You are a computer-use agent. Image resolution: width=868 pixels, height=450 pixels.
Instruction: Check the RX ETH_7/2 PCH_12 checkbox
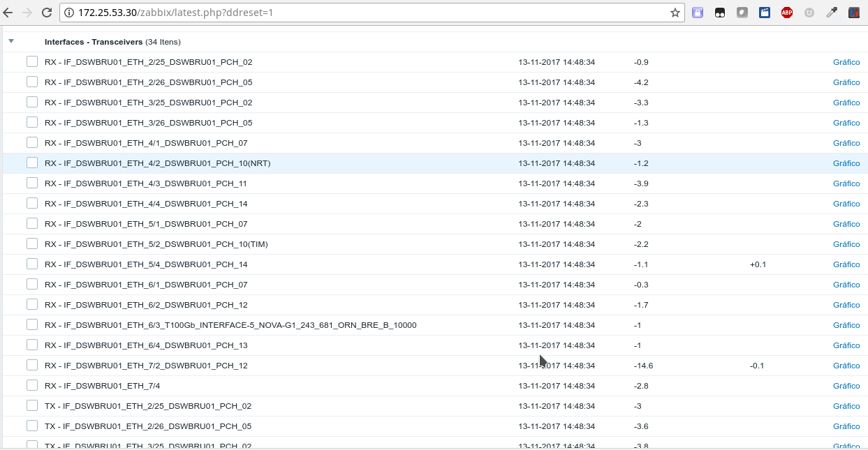32,365
